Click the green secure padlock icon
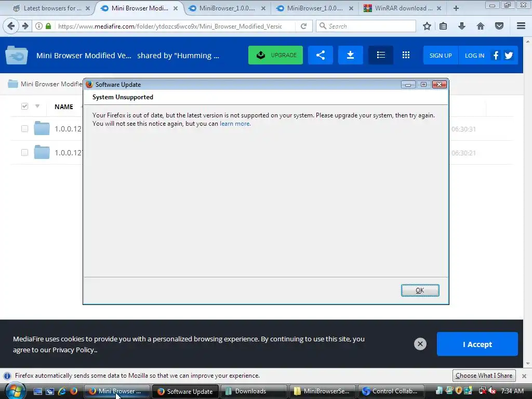 click(48, 26)
